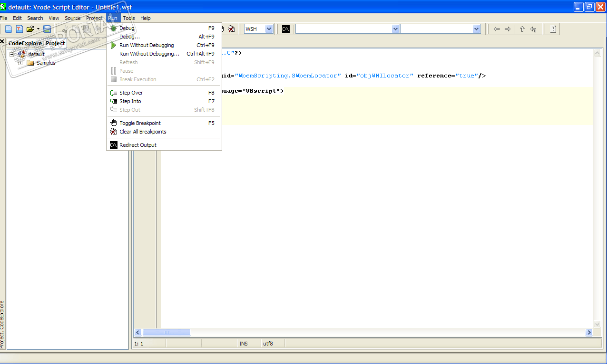This screenshot has width=607, height=364.
Task: Click the left arrow navigation icon
Action: [497, 29]
